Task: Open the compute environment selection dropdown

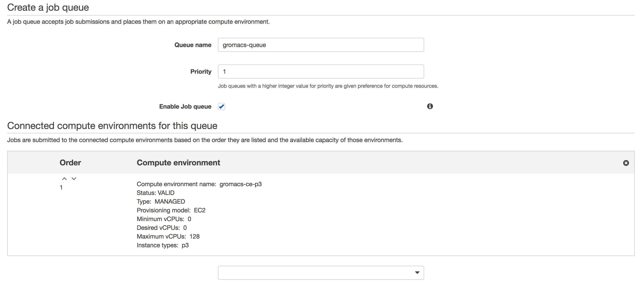Action: [321, 273]
